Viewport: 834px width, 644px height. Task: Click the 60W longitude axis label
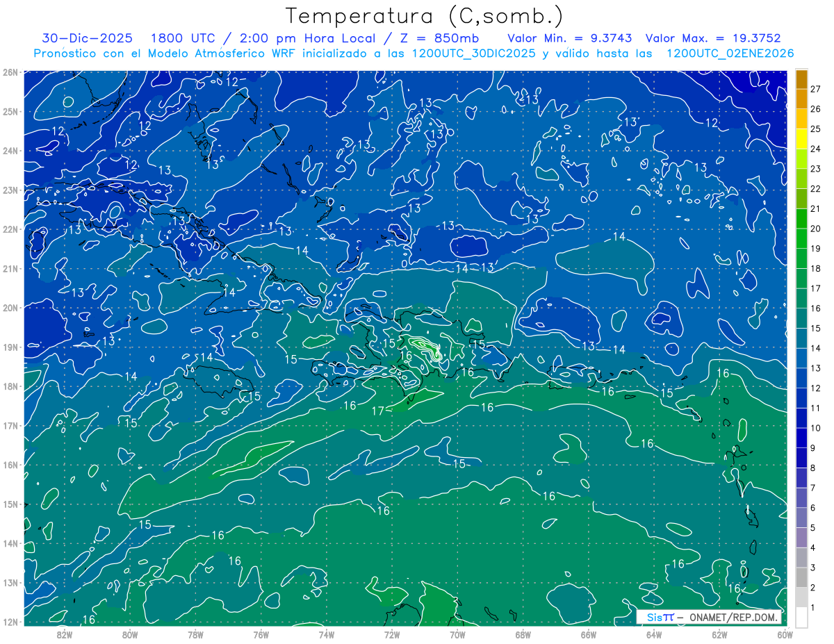[x=784, y=634]
